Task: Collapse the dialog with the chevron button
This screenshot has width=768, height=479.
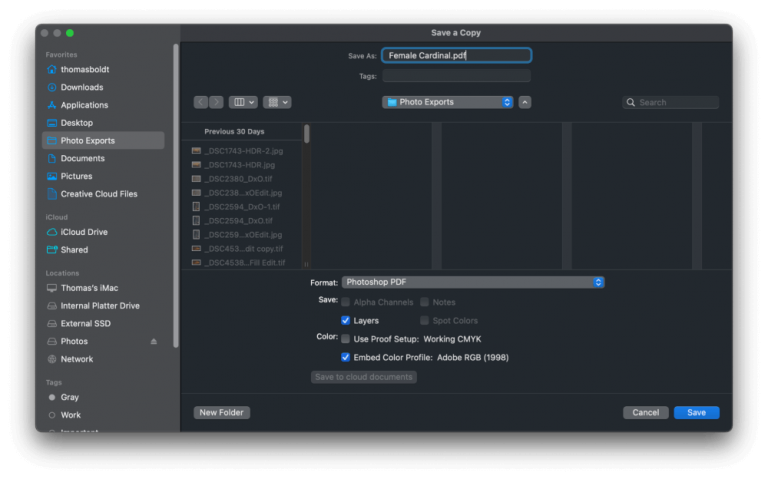Action: [525, 102]
